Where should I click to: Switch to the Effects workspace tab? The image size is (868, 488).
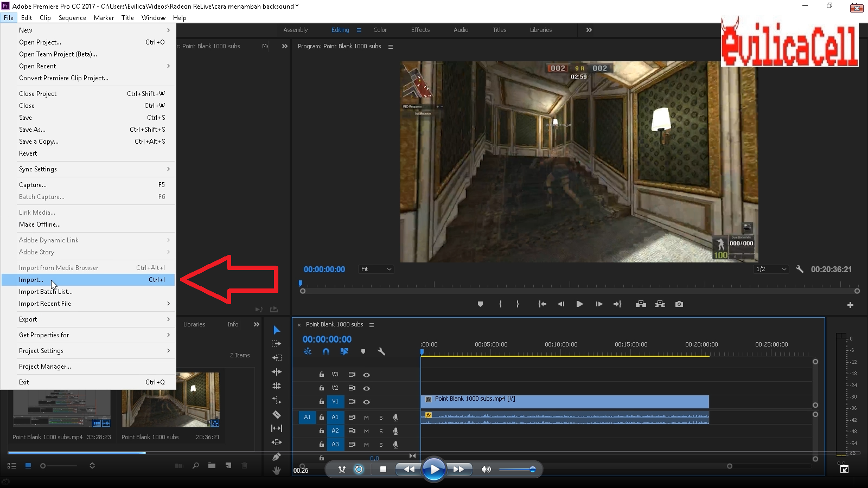tap(420, 30)
